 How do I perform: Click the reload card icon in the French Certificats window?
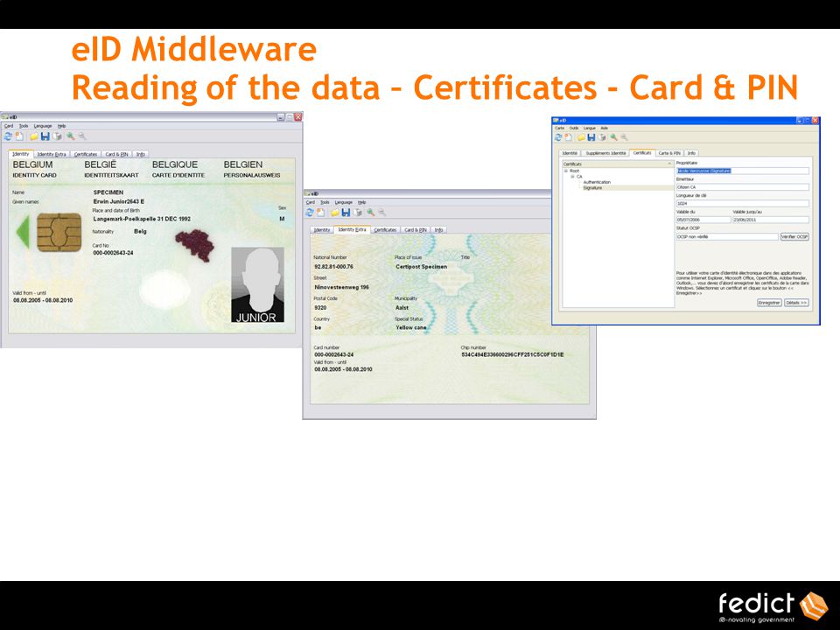(x=558, y=137)
